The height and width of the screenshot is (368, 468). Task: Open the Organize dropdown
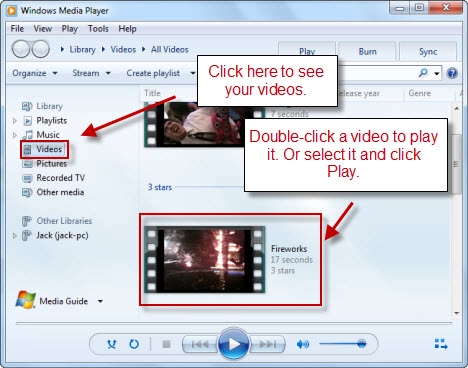[35, 73]
